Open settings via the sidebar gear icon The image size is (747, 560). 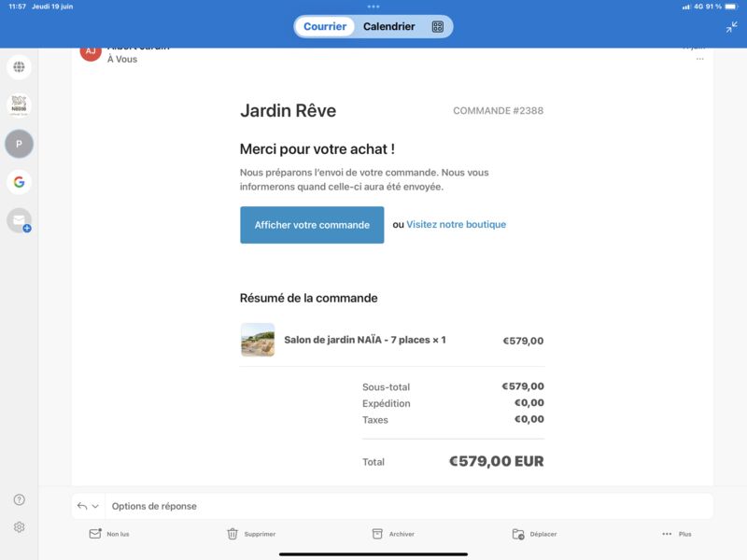(x=19, y=527)
